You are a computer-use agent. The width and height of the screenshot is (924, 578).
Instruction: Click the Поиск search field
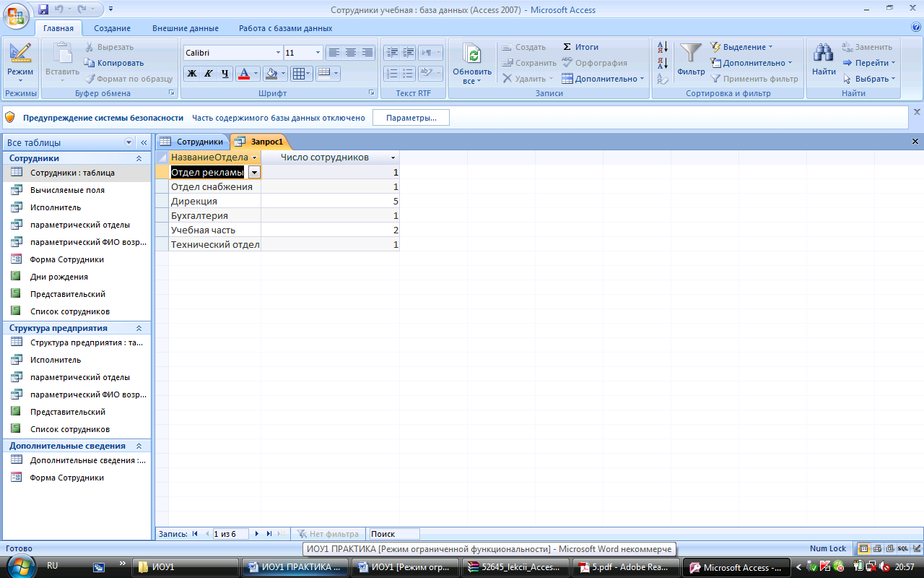(x=394, y=534)
